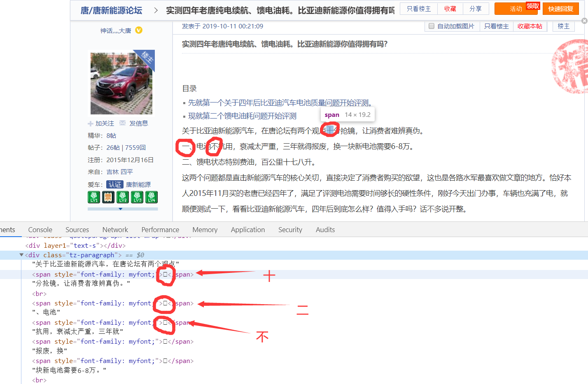The width and height of the screenshot is (588, 384).
Task: Select the text node "分抢镜，让消费者难辨真伪。"
Action: [x=81, y=283]
